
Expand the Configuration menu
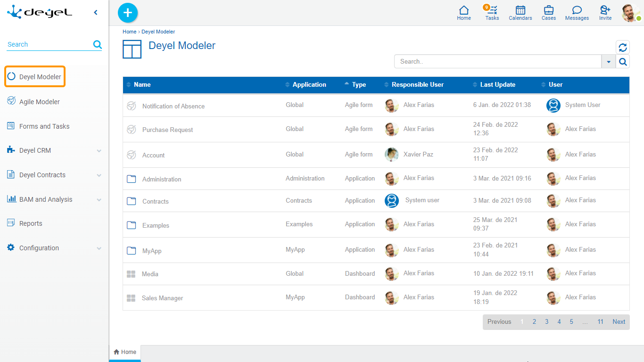(99, 248)
